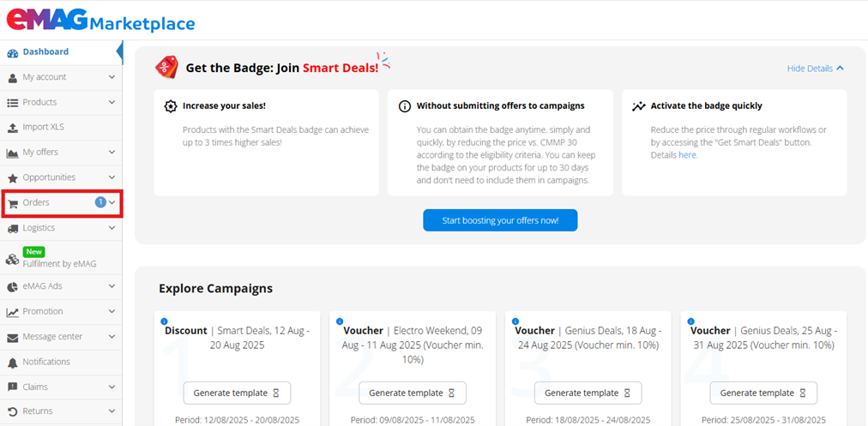
Task: Open the Logistics sidebar entry
Action: click(61, 228)
